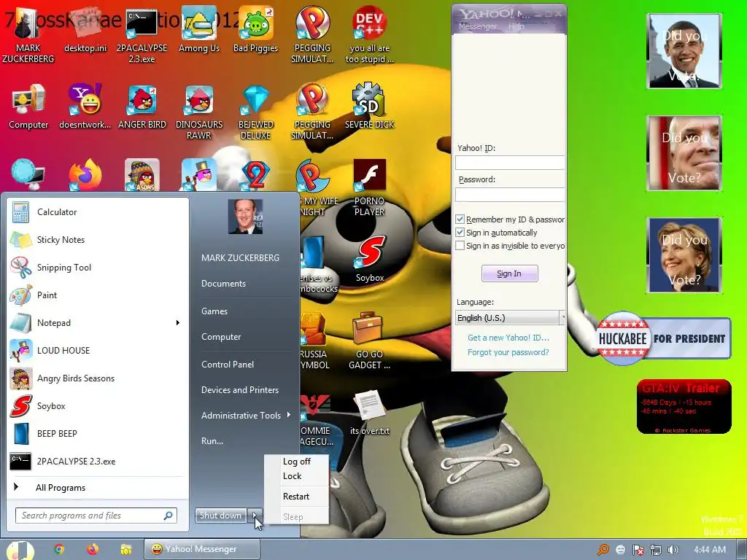The width and height of the screenshot is (747, 560).
Task: Open the DEV C++ desktop shortcut
Action: 369,34
